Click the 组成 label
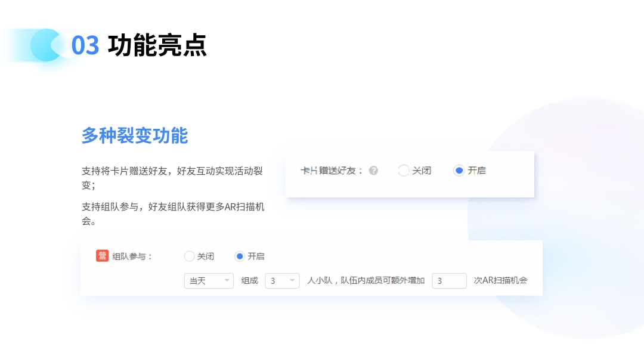Image resolution: width=644 pixels, height=362 pixels. pyautogui.click(x=249, y=281)
